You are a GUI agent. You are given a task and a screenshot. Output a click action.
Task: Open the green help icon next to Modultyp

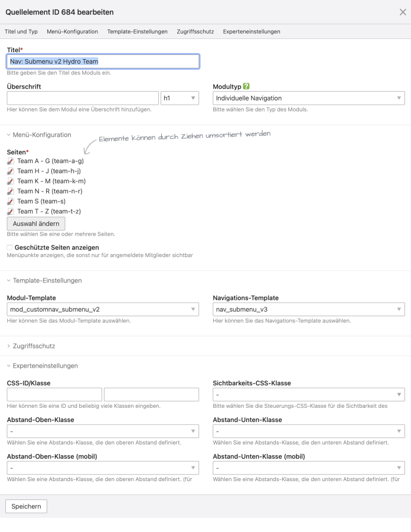coord(246,86)
